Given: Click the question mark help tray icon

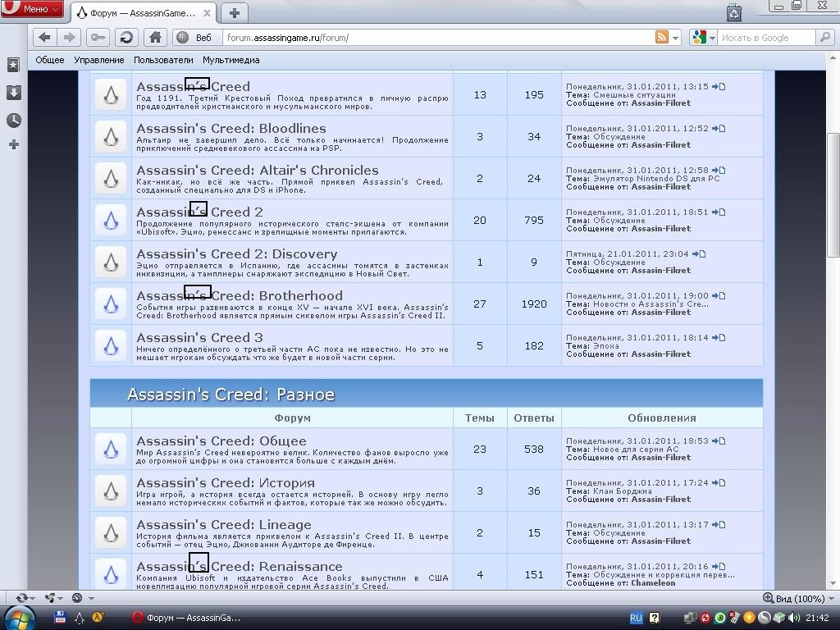Looking at the screenshot, I should [x=654, y=618].
